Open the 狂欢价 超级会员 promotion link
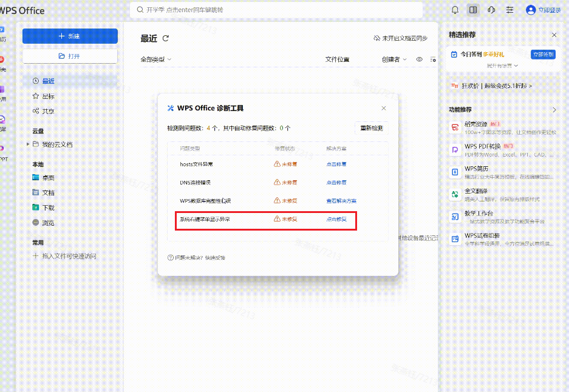 click(492, 86)
